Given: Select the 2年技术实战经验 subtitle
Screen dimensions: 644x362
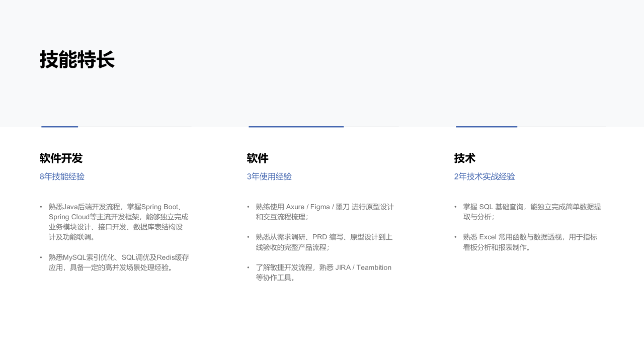Looking at the screenshot, I should coord(485,176).
